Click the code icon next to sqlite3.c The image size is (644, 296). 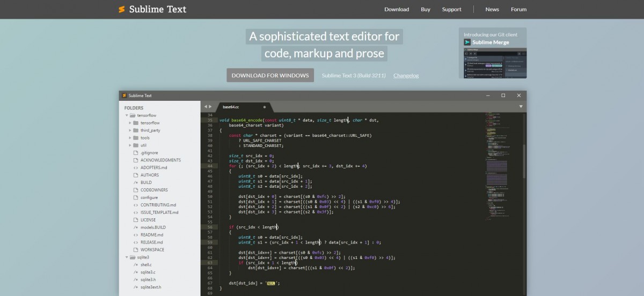(136, 272)
